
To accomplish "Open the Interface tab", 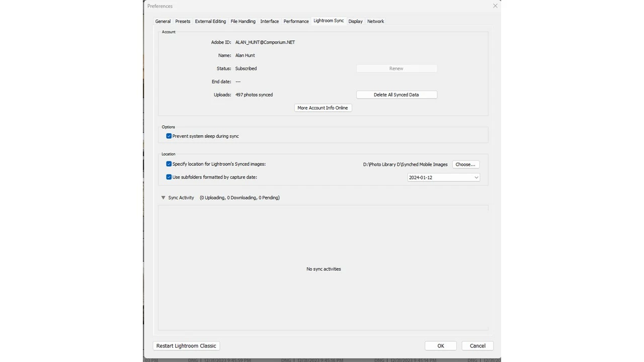I will pos(270,21).
